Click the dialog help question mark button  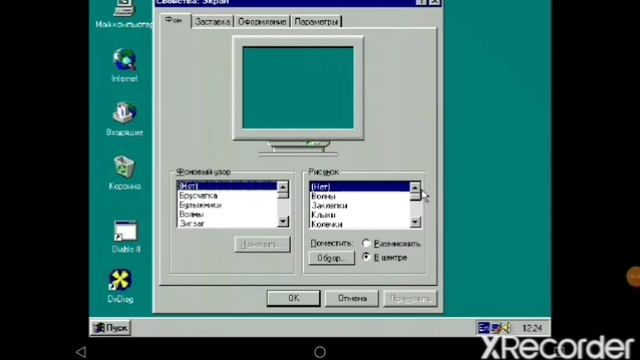pyautogui.click(x=421, y=2)
